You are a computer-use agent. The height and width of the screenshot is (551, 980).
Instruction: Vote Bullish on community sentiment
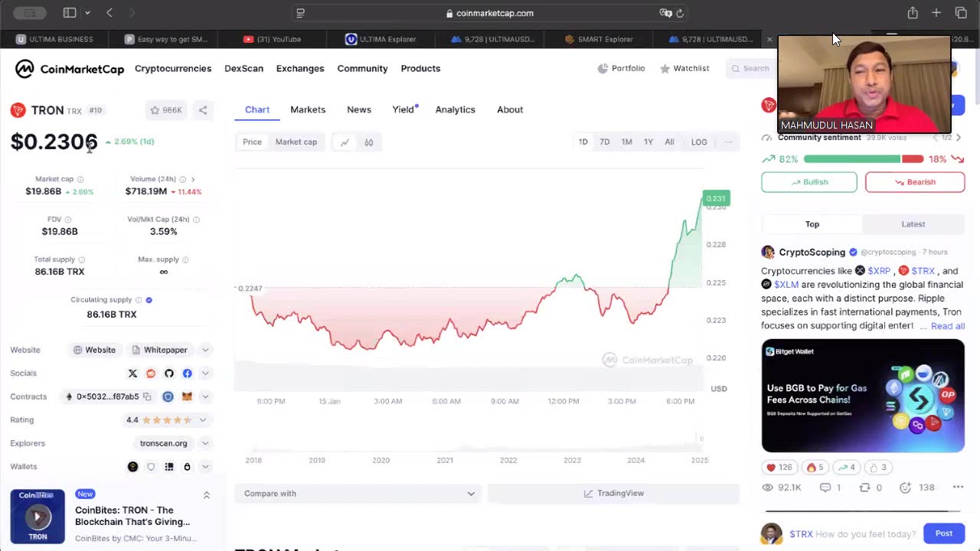pyautogui.click(x=809, y=182)
